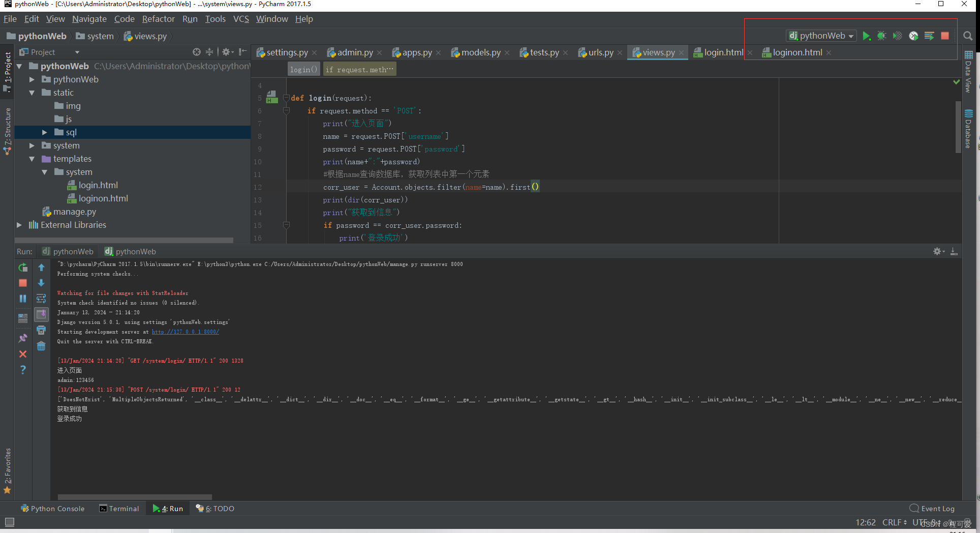
Task: Expand the templates folder
Action: 32,159
